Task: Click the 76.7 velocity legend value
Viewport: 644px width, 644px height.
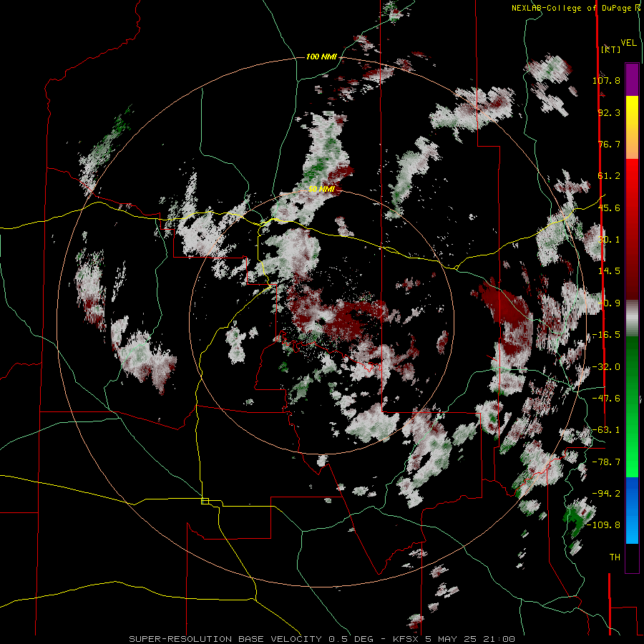Action: 609,144
